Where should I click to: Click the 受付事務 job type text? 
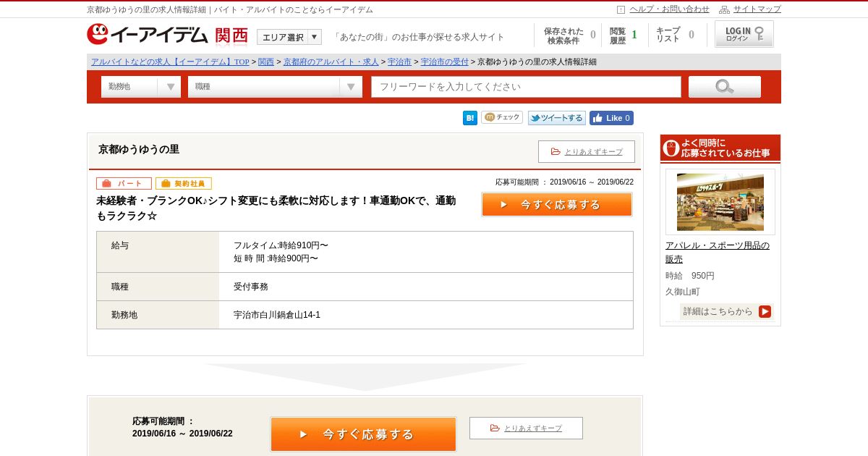click(x=251, y=287)
